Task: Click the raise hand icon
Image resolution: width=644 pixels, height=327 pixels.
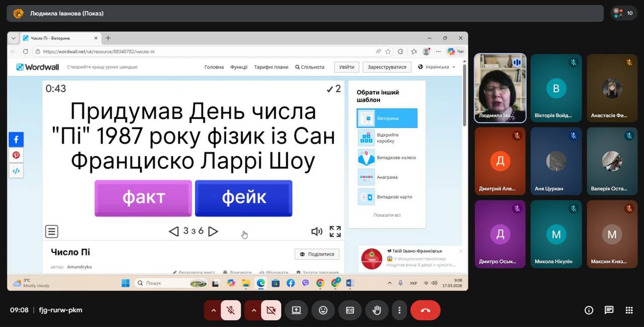Action: pos(377,310)
